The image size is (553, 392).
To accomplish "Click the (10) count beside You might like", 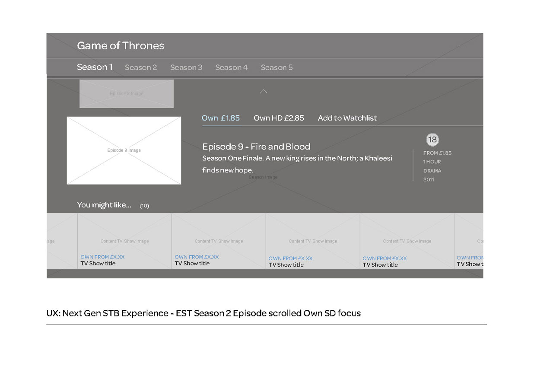I will [x=144, y=206].
